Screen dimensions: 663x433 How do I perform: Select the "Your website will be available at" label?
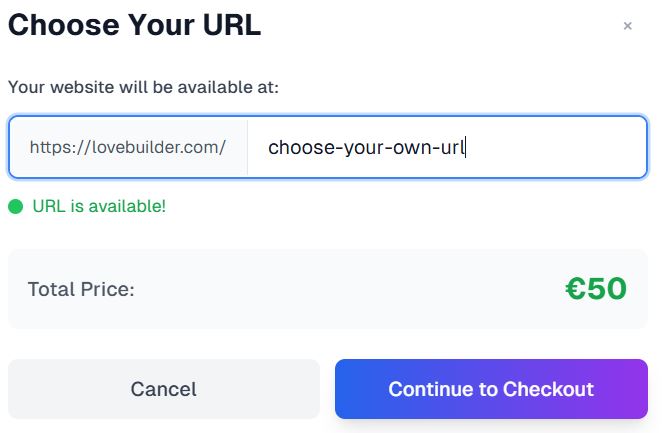point(143,87)
